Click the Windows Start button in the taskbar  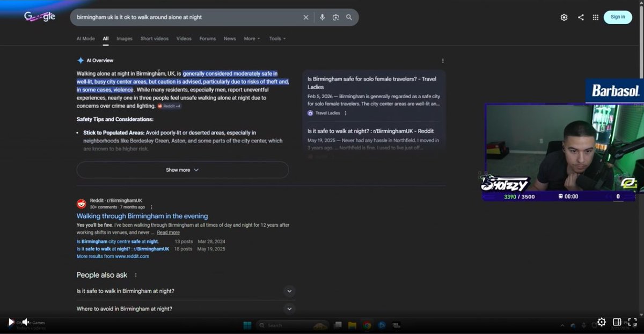click(x=247, y=325)
